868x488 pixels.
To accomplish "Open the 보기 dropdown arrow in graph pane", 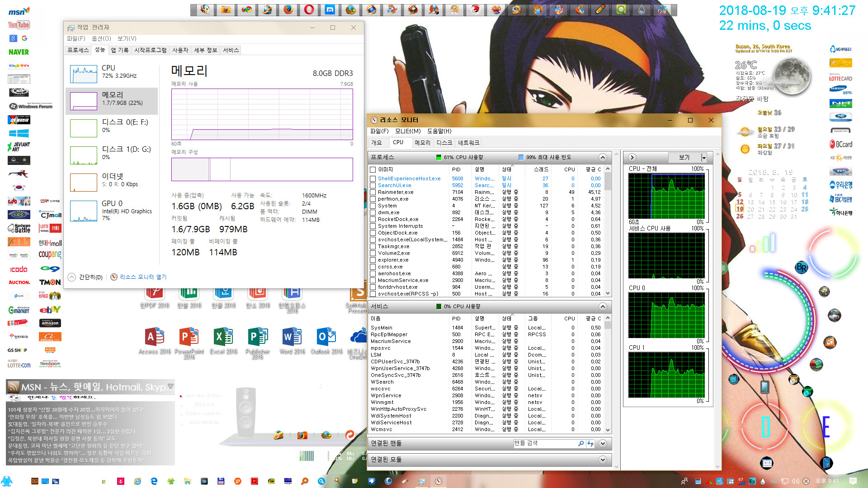I will tap(704, 157).
